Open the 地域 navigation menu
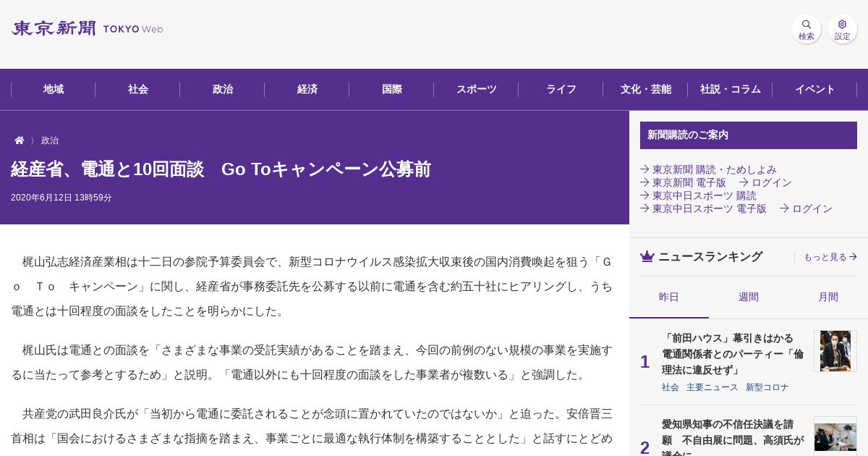 point(54,89)
